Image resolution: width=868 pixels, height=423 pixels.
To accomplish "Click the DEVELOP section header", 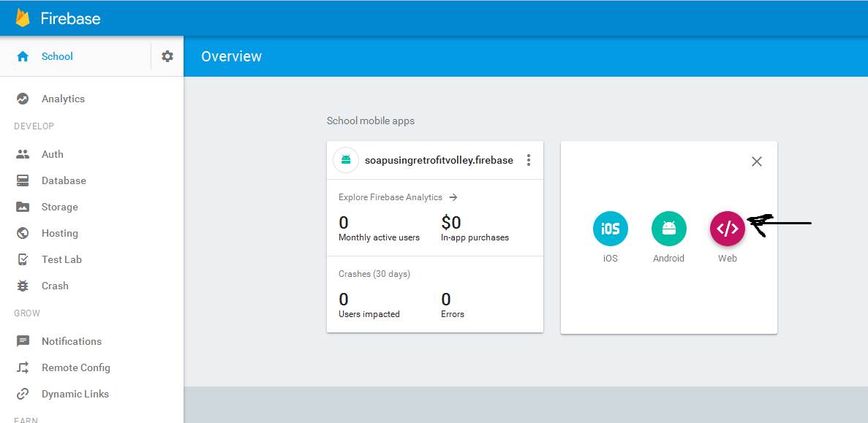I will [x=34, y=126].
